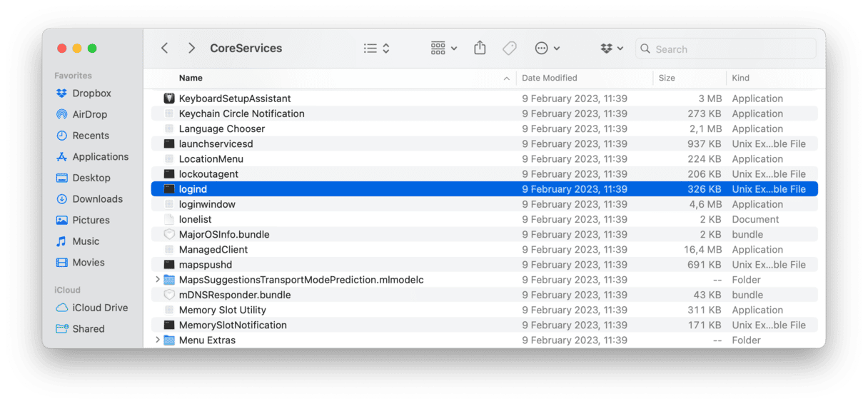Open AirDrop in the sidebar
The width and height of the screenshot is (868, 404).
(81, 114)
